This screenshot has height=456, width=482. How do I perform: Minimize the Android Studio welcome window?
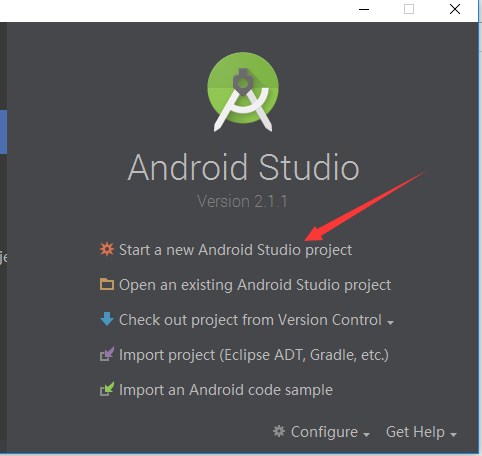click(364, 9)
